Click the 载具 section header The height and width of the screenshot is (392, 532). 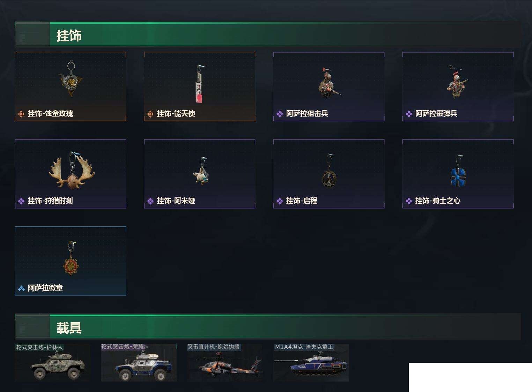pyautogui.click(x=268, y=327)
